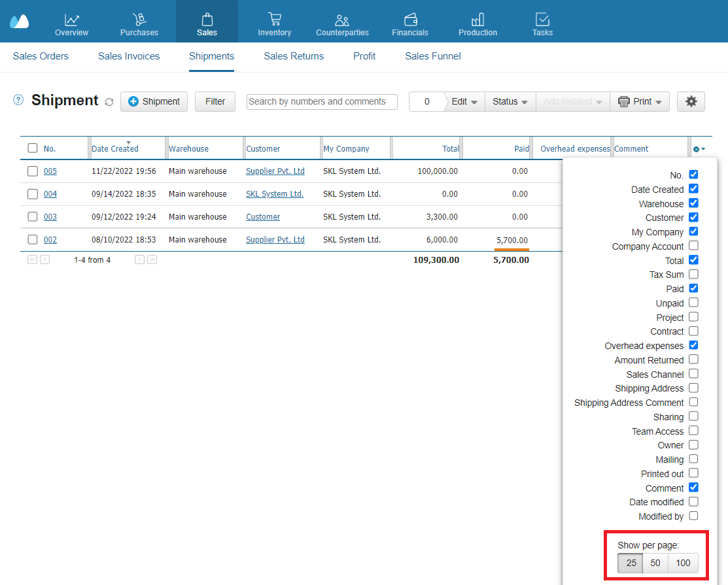The height and width of the screenshot is (585, 728).
Task: Open the Purchases section
Action: click(x=139, y=25)
